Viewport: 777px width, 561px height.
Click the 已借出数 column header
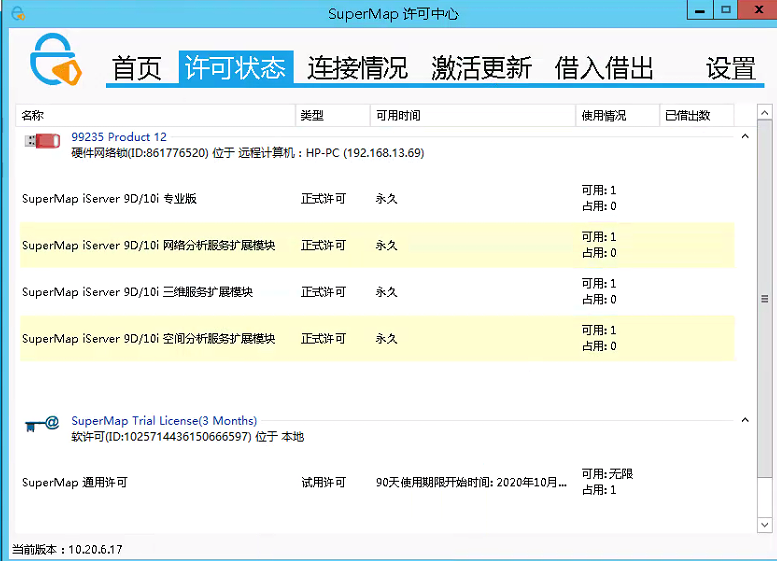coord(697,115)
